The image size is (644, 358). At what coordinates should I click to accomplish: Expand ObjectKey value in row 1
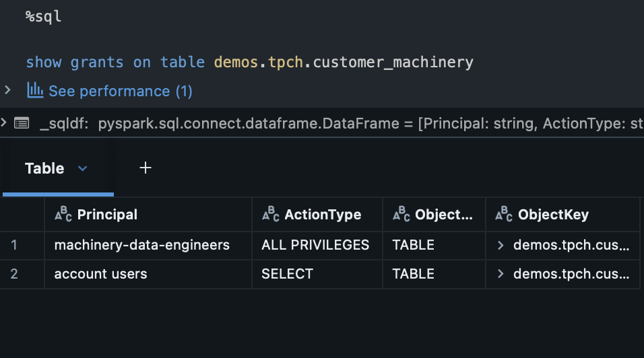(501, 246)
